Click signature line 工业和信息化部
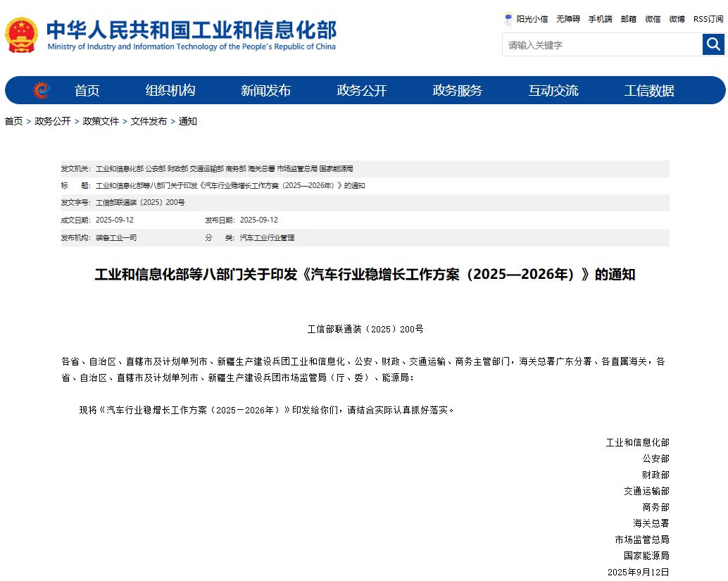 click(637, 442)
